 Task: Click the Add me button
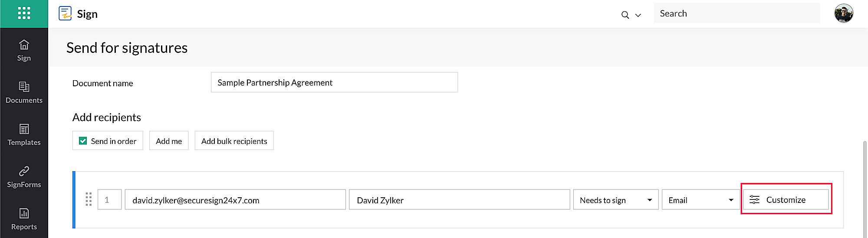point(169,141)
